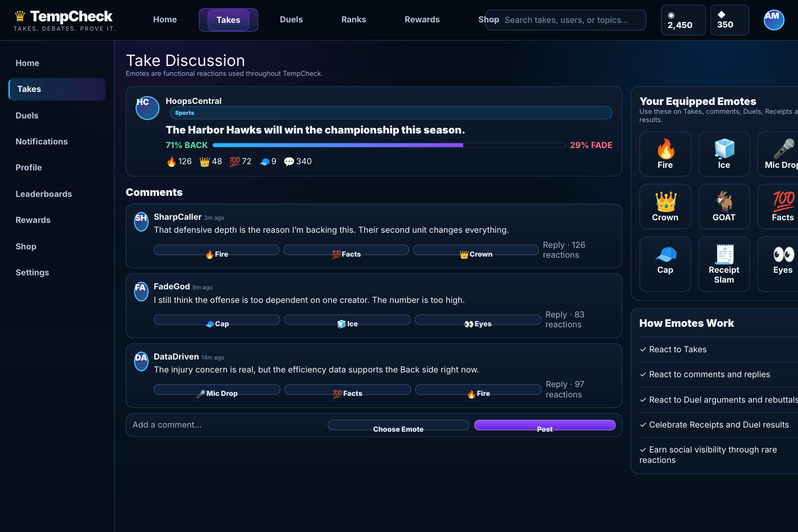Focus the Add a comment field
This screenshot has height=532, width=798.
coord(227,425)
